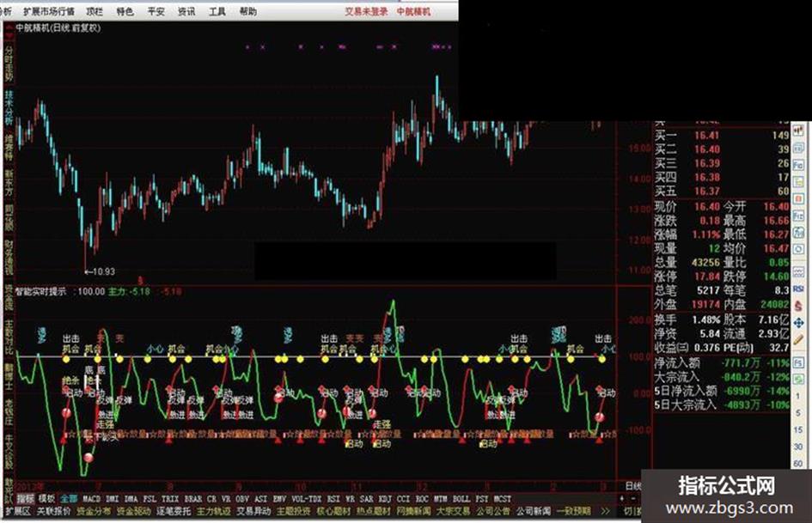This screenshot has height=523, width=812.
Task: Select the 全部 indicator filter tab
Action: tap(69, 499)
